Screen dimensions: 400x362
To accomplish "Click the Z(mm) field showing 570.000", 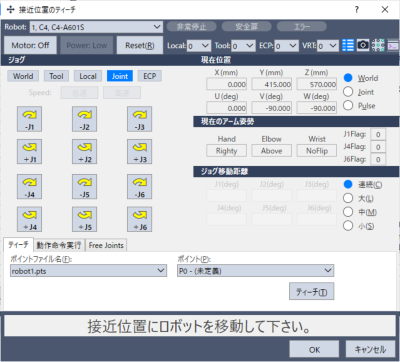I will (317, 84).
